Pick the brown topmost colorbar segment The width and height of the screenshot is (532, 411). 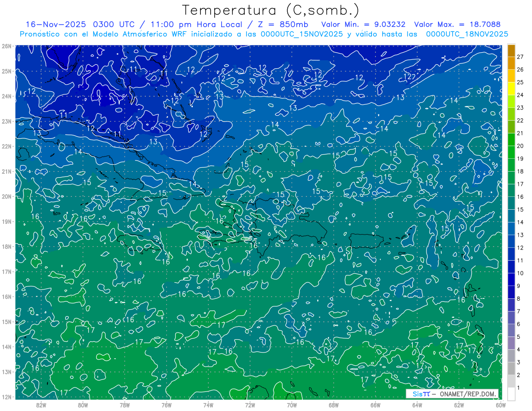(x=512, y=50)
